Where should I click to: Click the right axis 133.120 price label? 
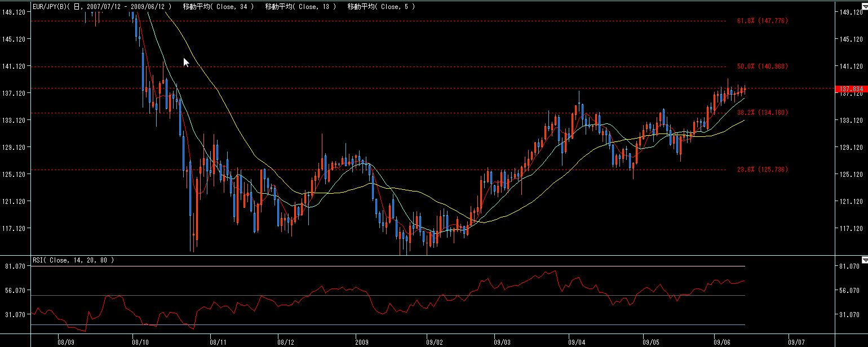tap(851, 120)
